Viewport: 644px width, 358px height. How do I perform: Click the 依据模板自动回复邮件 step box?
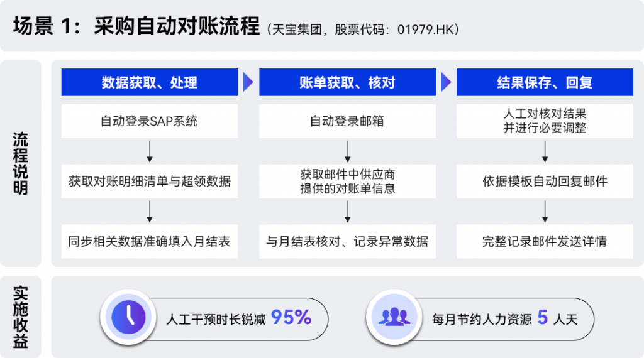pos(545,182)
